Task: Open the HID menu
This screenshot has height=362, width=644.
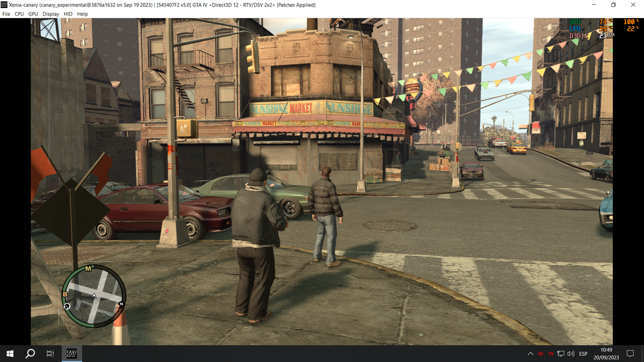Action: [68, 14]
